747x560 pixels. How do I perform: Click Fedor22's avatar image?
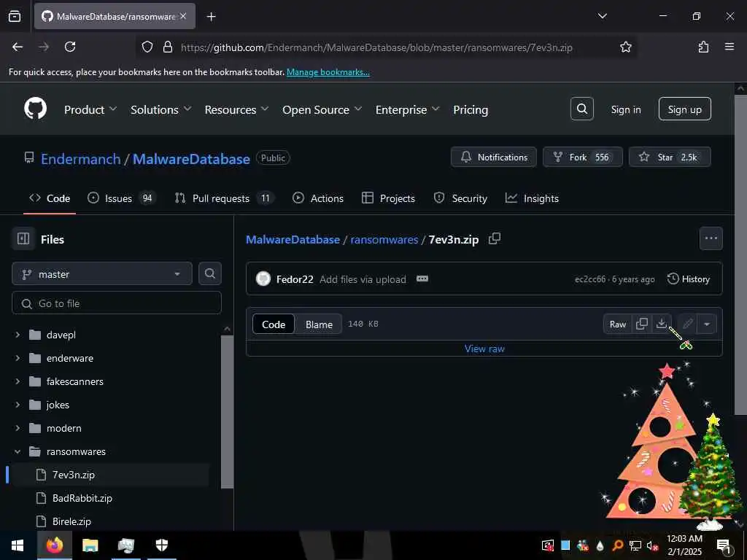(x=263, y=279)
